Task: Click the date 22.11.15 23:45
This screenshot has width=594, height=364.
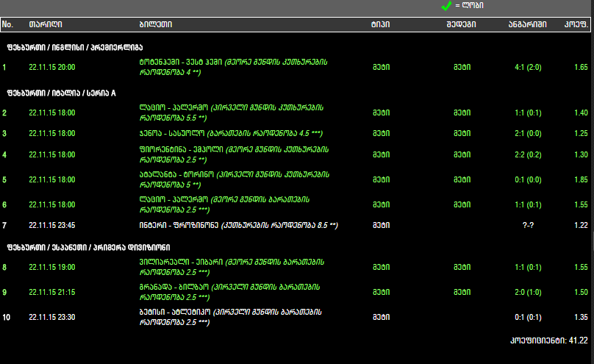Action: 52,225
